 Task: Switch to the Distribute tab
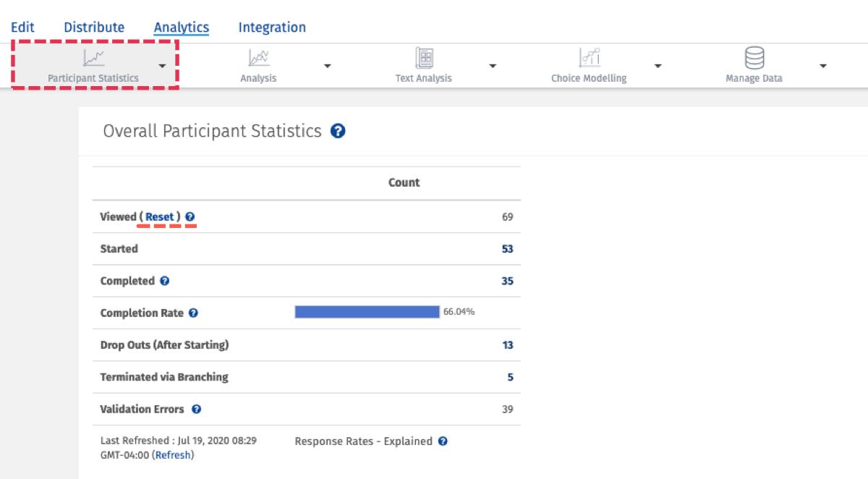[94, 27]
